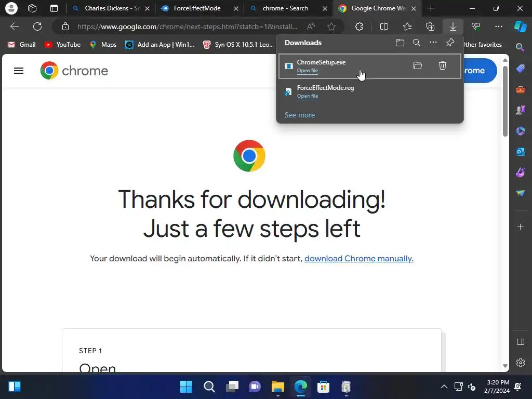Delete ChromeSetup.exe download entry
The height and width of the screenshot is (399, 532).
pyautogui.click(x=443, y=65)
